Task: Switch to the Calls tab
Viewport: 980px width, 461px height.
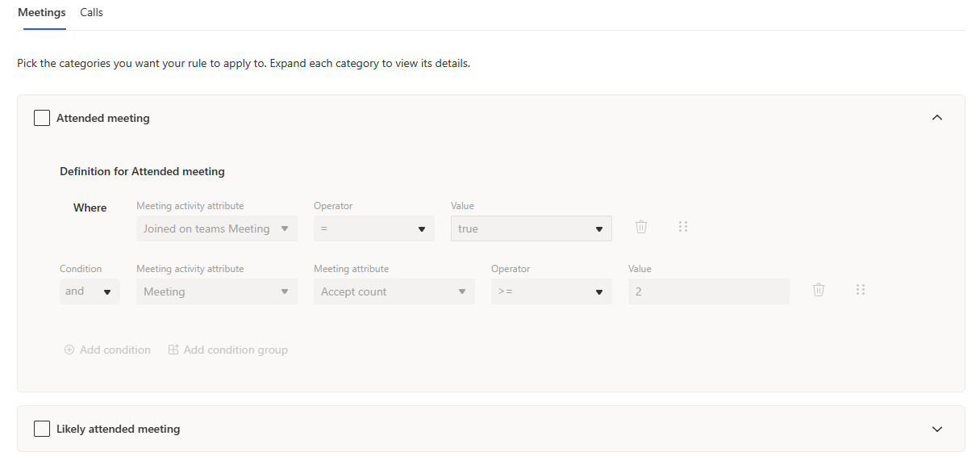Action: tap(92, 13)
